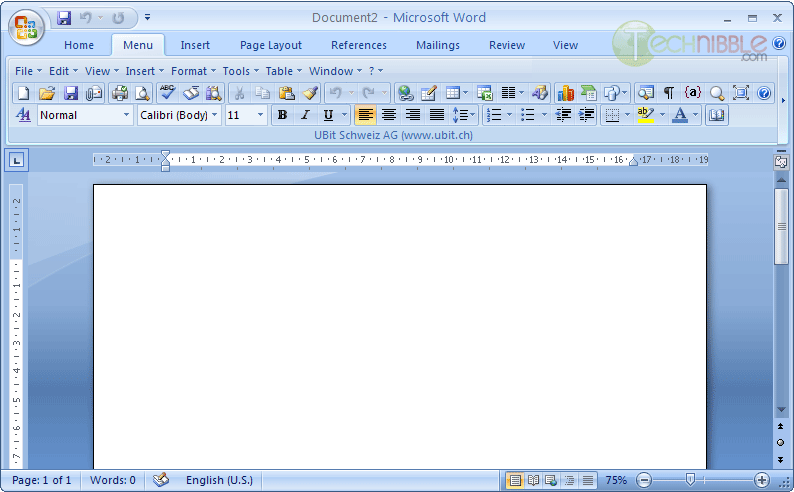Click the zoom slider handle

point(690,479)
